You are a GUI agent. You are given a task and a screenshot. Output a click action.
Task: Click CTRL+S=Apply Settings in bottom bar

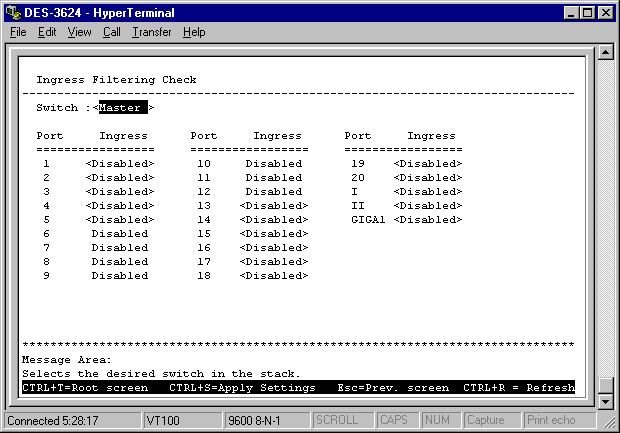tap(242, 387)
